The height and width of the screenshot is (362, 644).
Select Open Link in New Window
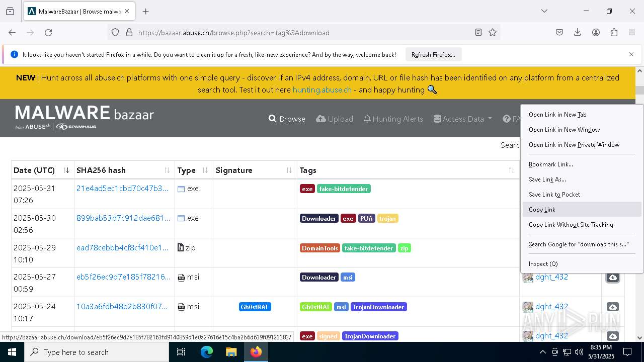click(582, 130)
